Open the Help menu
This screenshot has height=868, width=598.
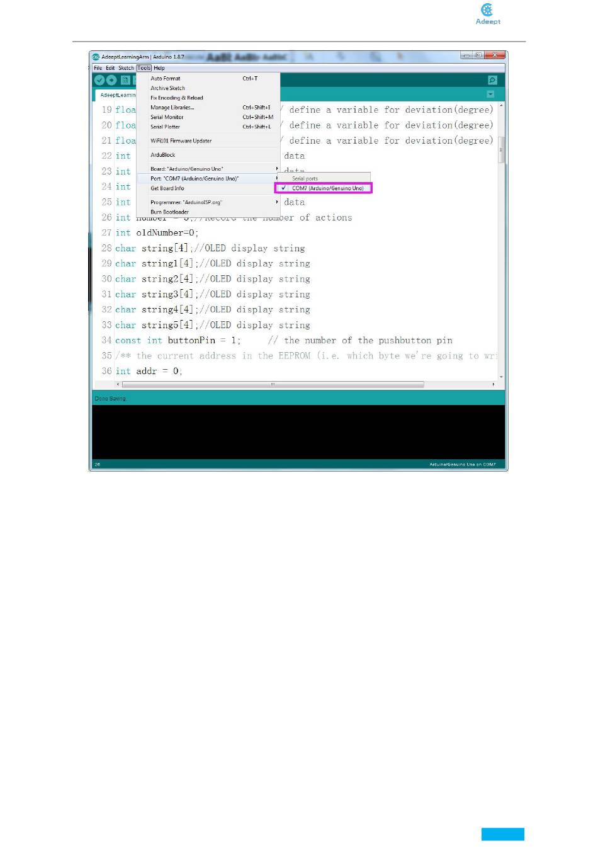[159, 68]
